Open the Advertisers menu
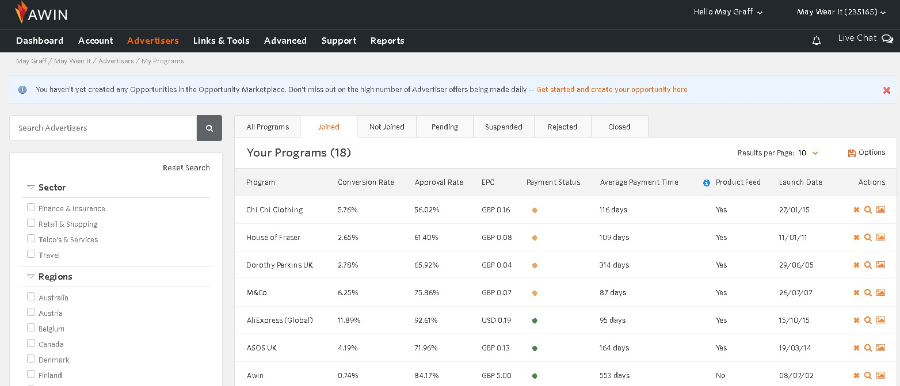The image size is (900, 386). click(153, 41)
